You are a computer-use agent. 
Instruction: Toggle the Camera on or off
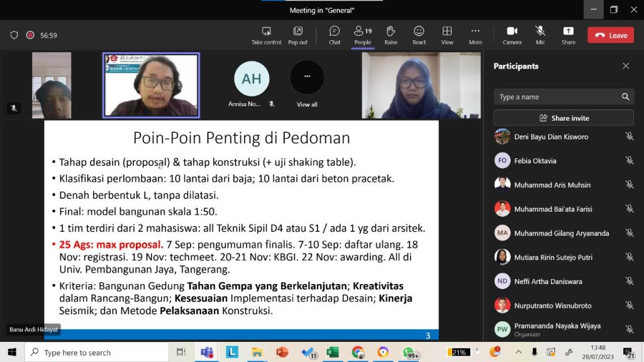tap(512, 35)
